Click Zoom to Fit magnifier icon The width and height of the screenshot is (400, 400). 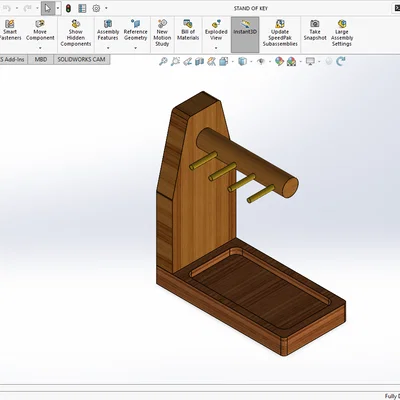pos(163,61)
